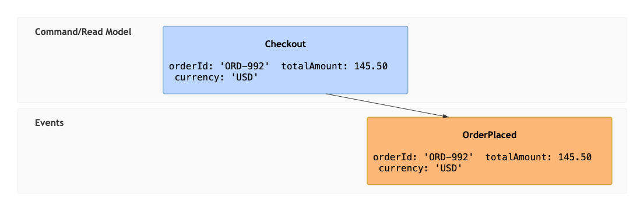
Task: Select the Checkout node title
Action: point(286,44)
